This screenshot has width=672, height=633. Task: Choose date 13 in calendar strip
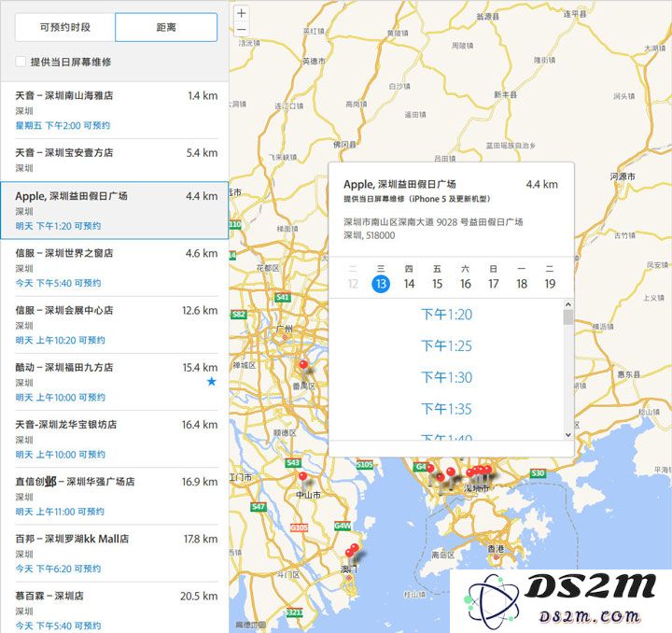point(381,284)
